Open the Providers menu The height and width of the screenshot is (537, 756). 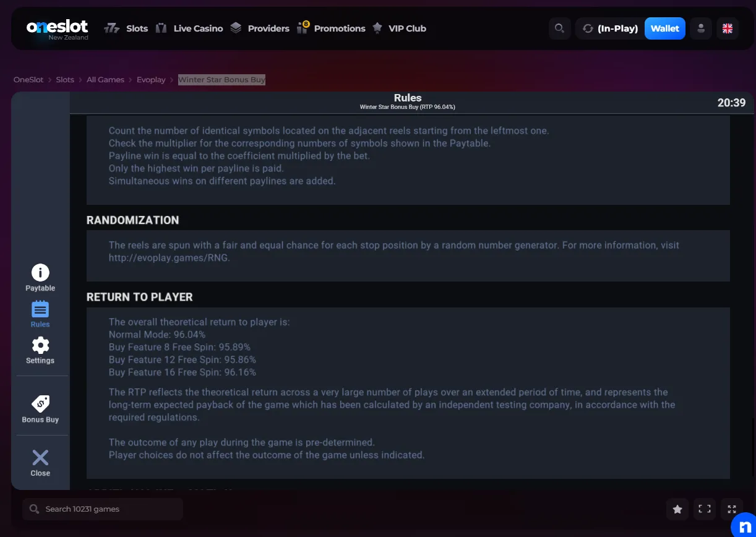(260, 28)
